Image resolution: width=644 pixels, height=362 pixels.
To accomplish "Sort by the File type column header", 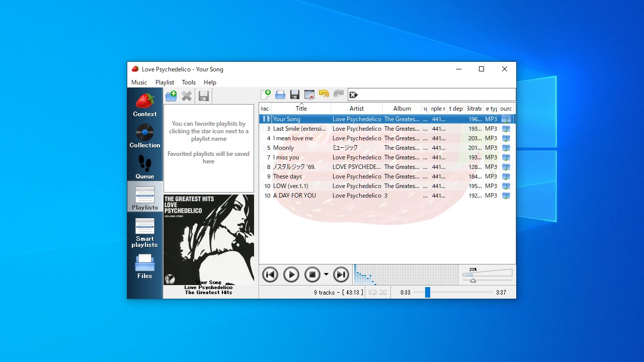I will [491, 109].
